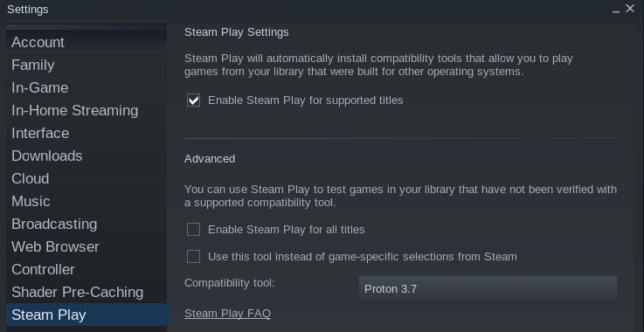Viewport: 644px width, 332px height.
Task: Enable Steam Play for all titles
Action: click(x=193, y=229)
